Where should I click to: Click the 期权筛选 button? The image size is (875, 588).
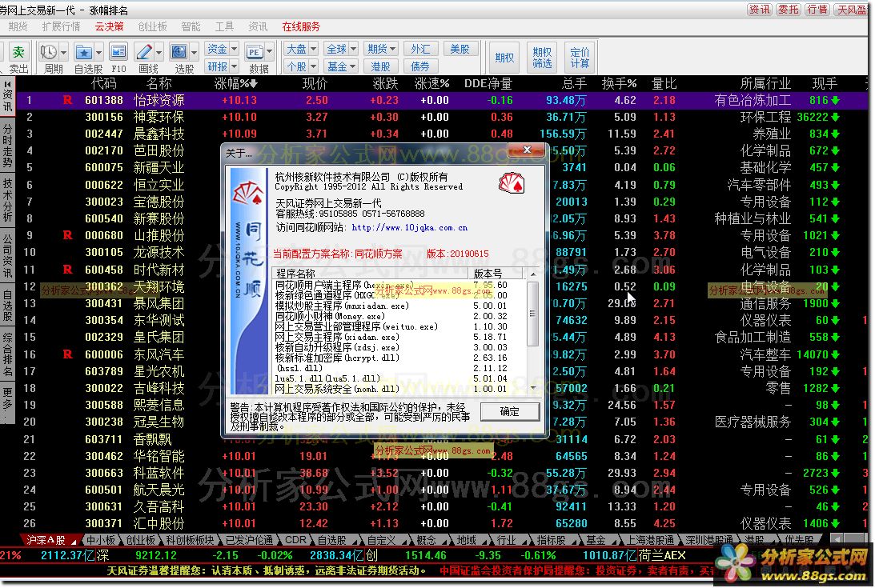(x=542, y=58)
